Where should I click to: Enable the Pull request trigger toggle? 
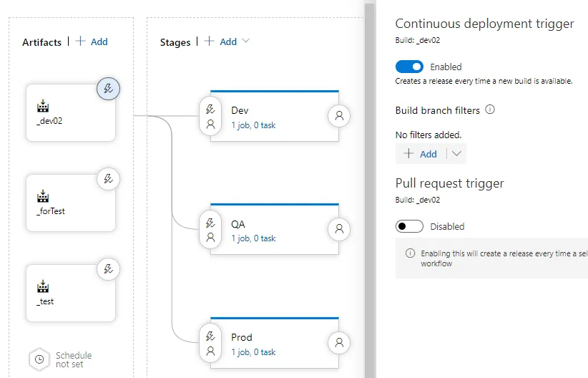(x=410, y=226)
